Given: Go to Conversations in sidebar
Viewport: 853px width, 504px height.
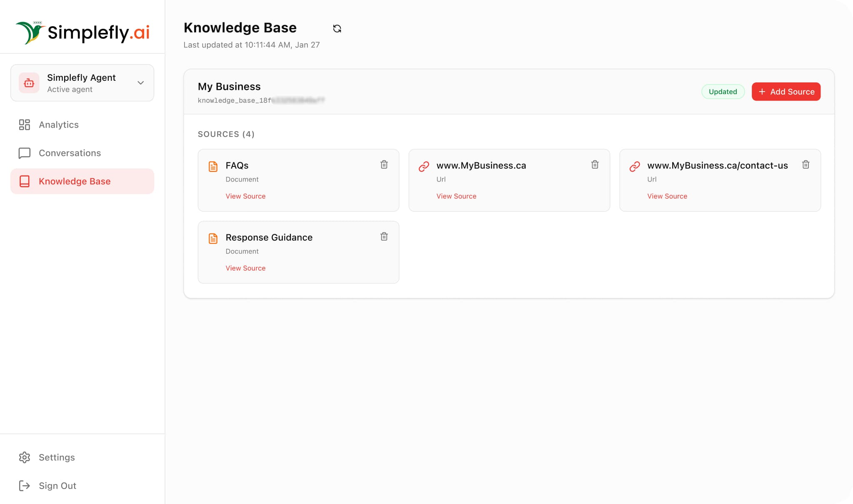Looking at the screenshot, I should (70, 153).
